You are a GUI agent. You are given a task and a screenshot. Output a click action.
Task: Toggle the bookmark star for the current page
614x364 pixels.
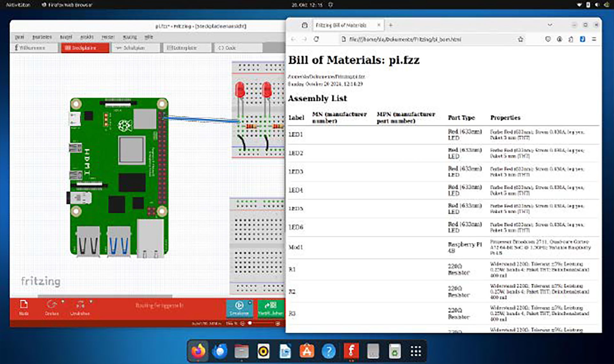[x=521, y=39]
